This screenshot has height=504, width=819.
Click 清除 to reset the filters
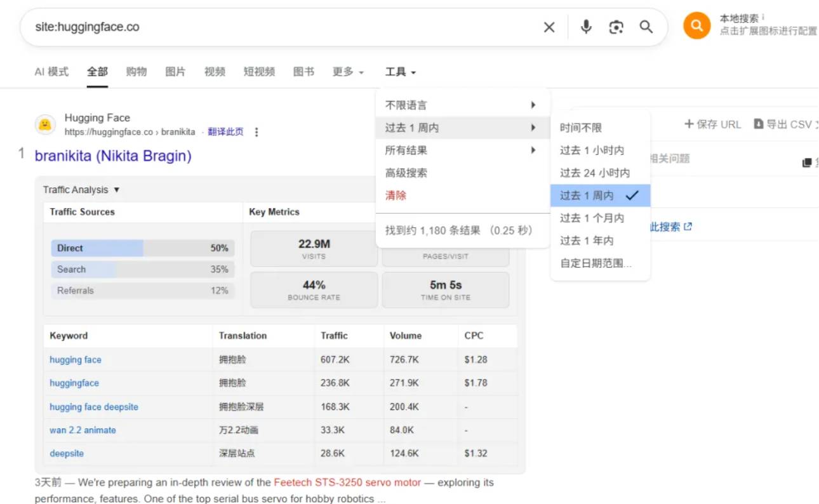coord(396,196)
